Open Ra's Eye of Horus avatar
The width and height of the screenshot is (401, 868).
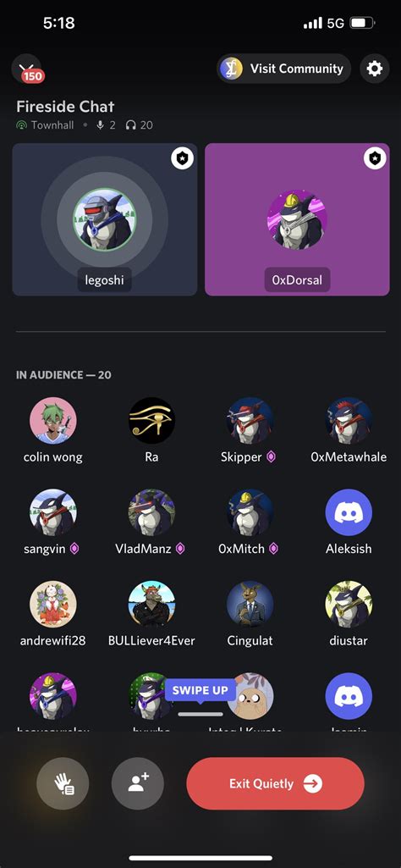click(151, 421)
